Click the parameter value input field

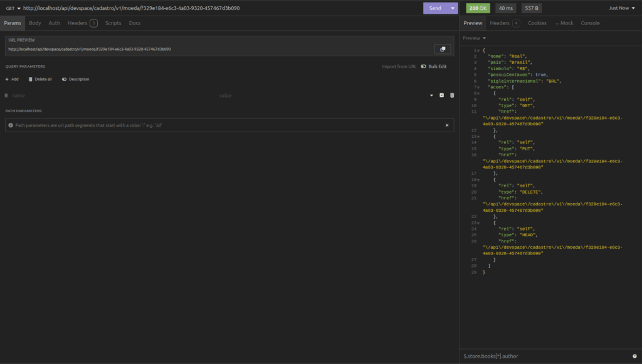322,95
